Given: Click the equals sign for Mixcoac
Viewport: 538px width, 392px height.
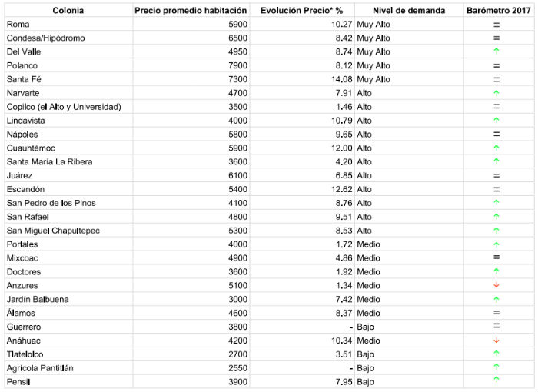Looking at the screenshot, I should pyautogui.click(x=496, y=258).
